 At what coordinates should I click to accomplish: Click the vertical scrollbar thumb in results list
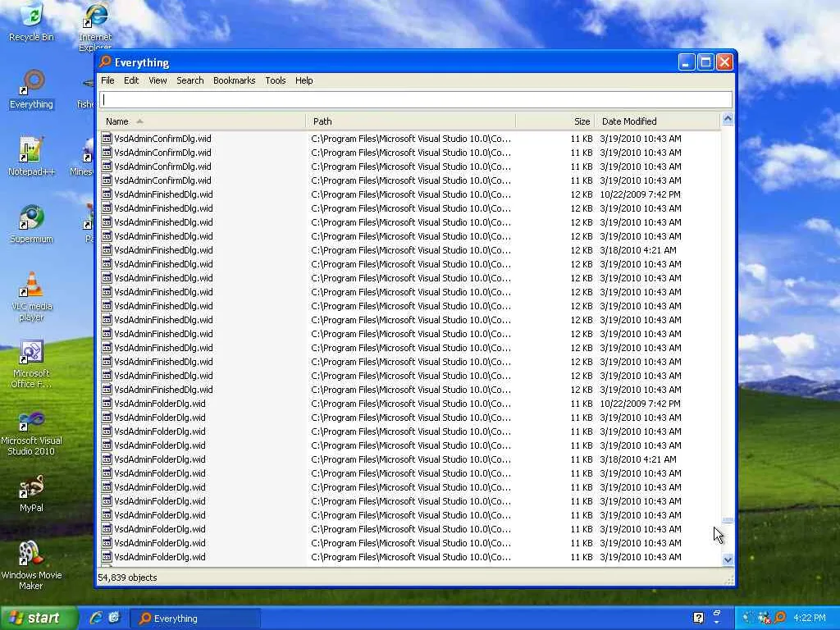click(728, 520)
